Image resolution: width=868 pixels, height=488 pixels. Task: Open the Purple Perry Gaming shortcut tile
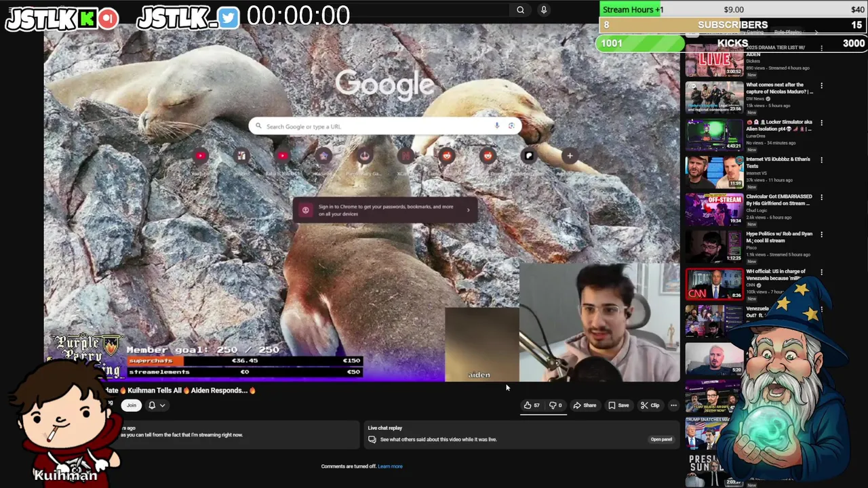tap(365, 156)
